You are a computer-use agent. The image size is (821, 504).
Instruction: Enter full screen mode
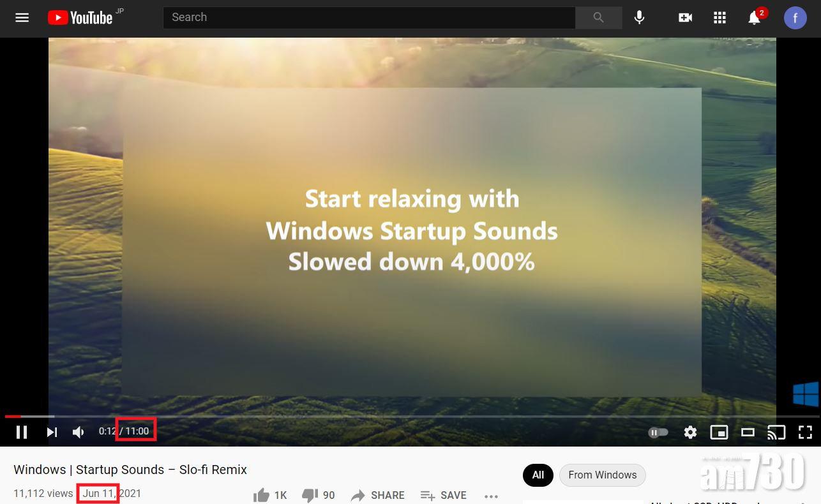(x=805, y=433)
